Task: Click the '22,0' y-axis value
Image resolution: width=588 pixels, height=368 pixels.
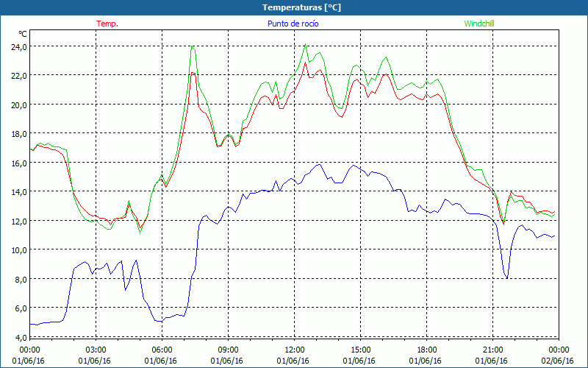Action: [19, 76]
